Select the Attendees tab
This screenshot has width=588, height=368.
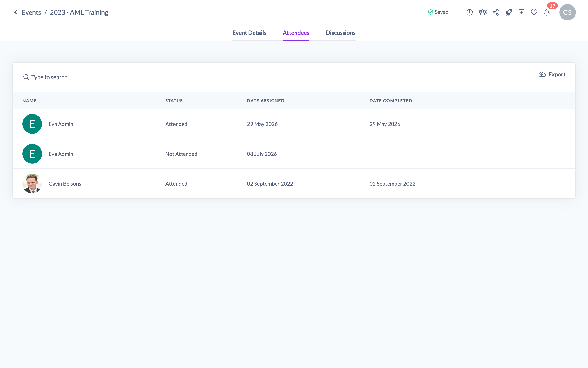[x=296, y=33]
